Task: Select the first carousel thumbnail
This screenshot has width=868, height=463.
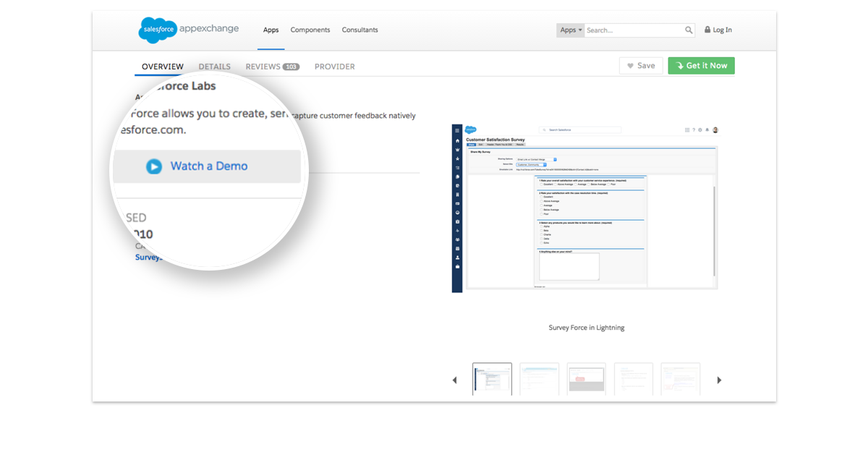Action: tap(492, 379)
